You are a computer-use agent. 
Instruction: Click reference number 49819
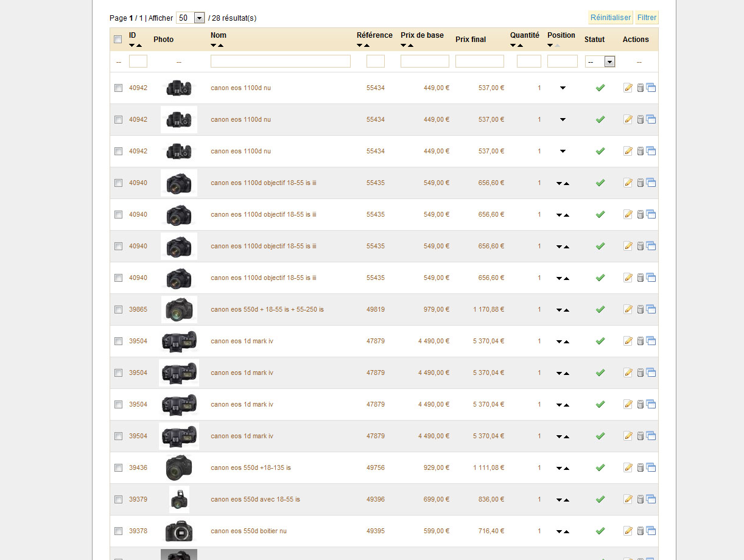tap(376, 309)
